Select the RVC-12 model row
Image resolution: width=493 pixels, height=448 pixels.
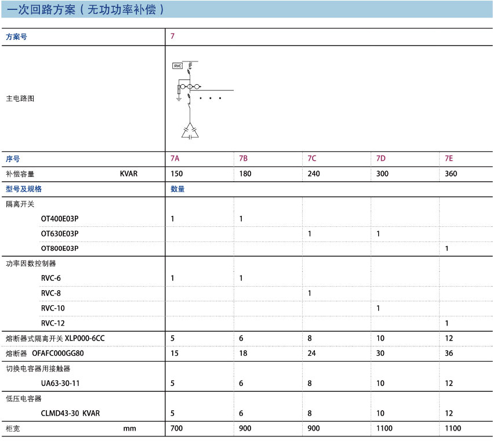coord(53,323)
